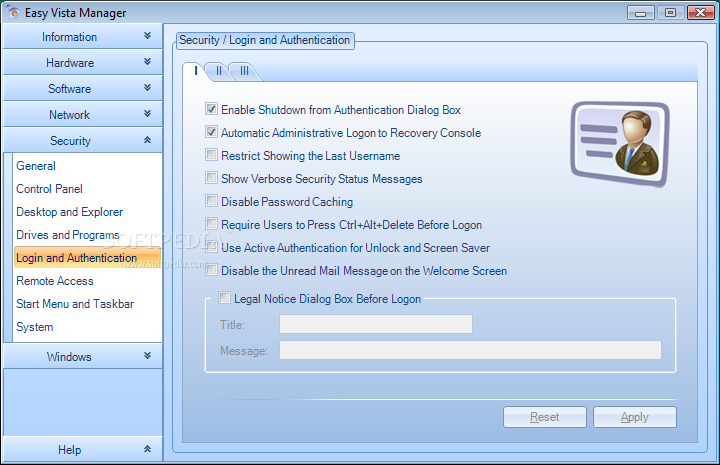Expand the Software section chevron
This screenshot has width=720, height=465.
point(147,88)
